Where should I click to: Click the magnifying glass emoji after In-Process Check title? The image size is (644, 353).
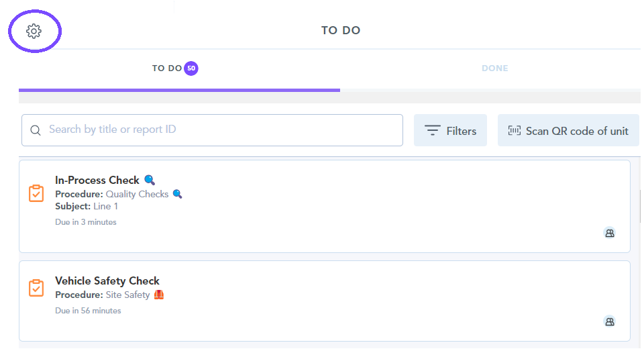coord(150,180)
